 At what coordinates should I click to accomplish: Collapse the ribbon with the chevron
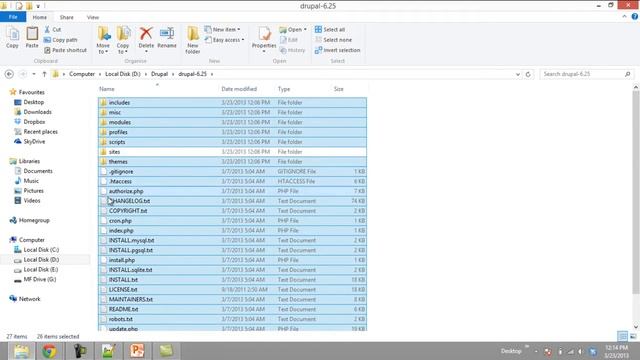[x=624, y=17]
